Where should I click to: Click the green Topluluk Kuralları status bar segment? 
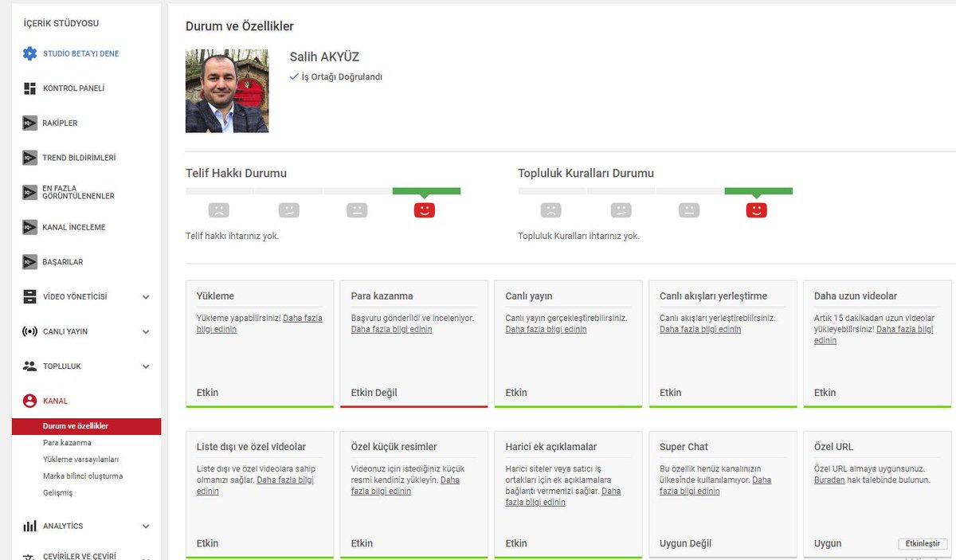point(758,191)
